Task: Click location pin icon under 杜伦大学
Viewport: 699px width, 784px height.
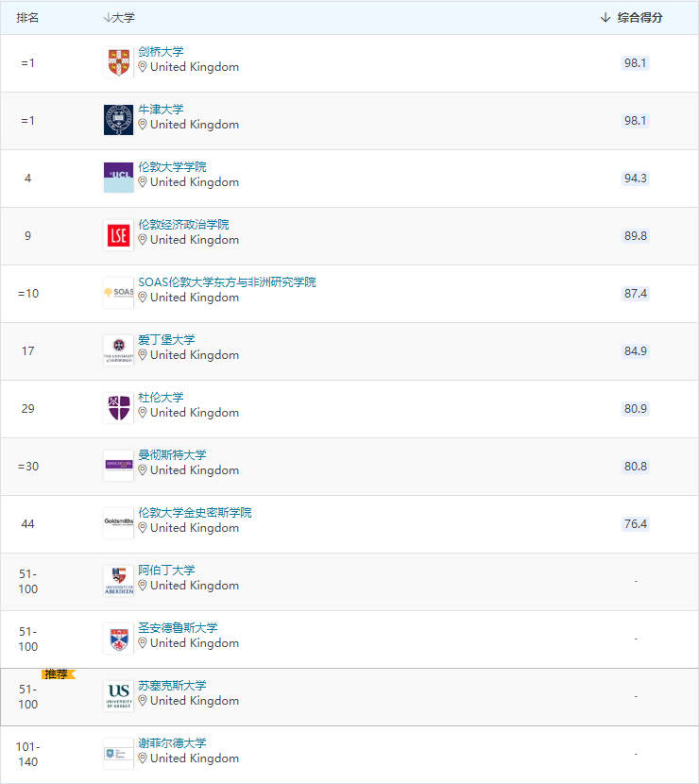Action: pos(143,413)
